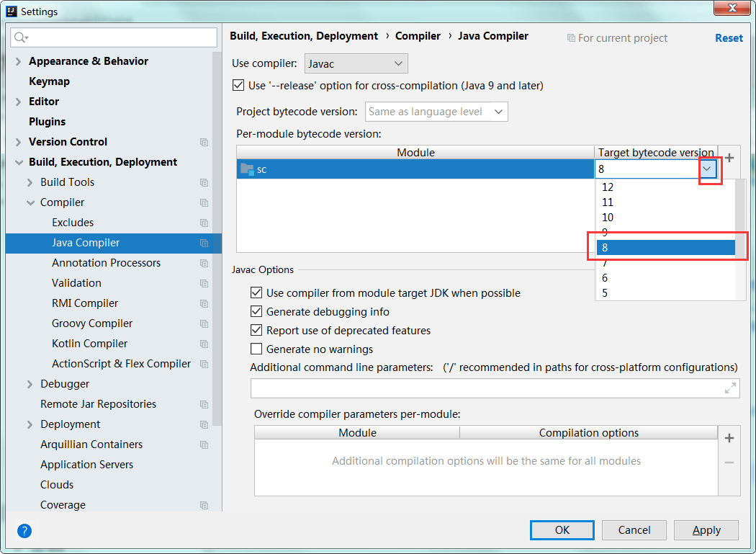The height and width of the screenshot is (554, 756).
Task: Select Clouds in settings tree
Action: (x=57, y=485)
